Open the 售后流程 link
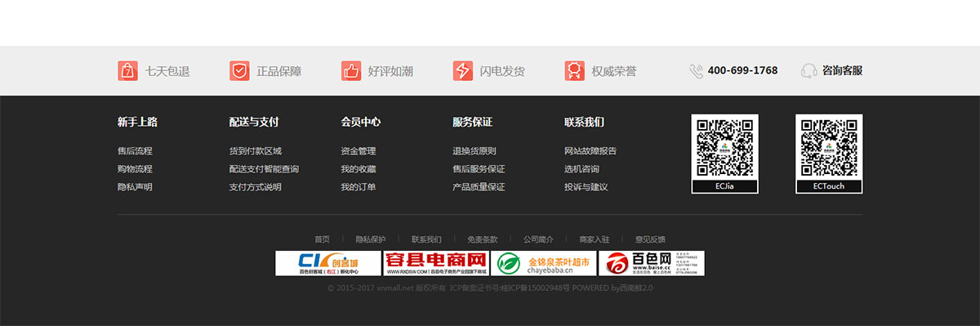This screenshot has width=980, height=326. click(x=135, y=151)
